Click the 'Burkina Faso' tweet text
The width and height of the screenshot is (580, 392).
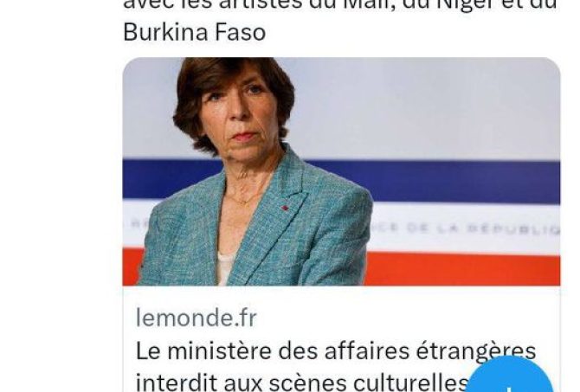(194, 32)
